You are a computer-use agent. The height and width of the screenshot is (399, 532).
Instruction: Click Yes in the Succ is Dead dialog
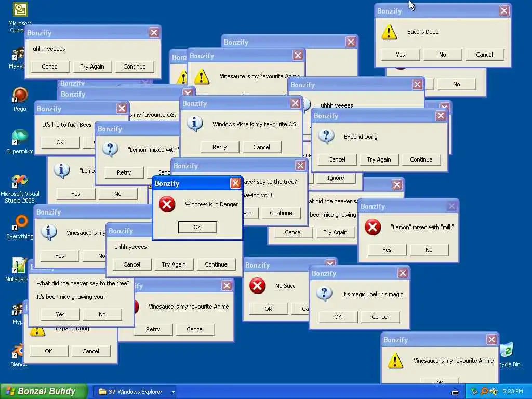click(x=401, y=55)
